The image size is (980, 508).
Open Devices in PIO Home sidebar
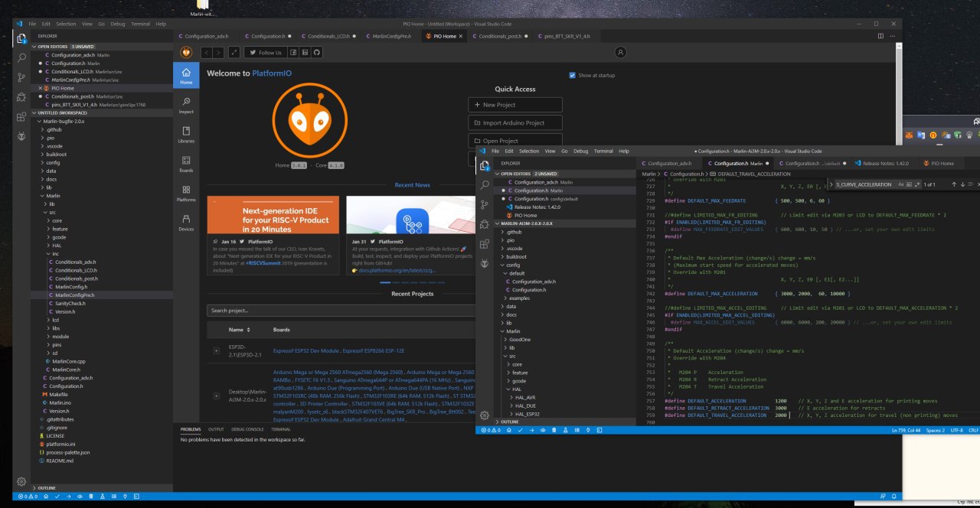(186, 223)
